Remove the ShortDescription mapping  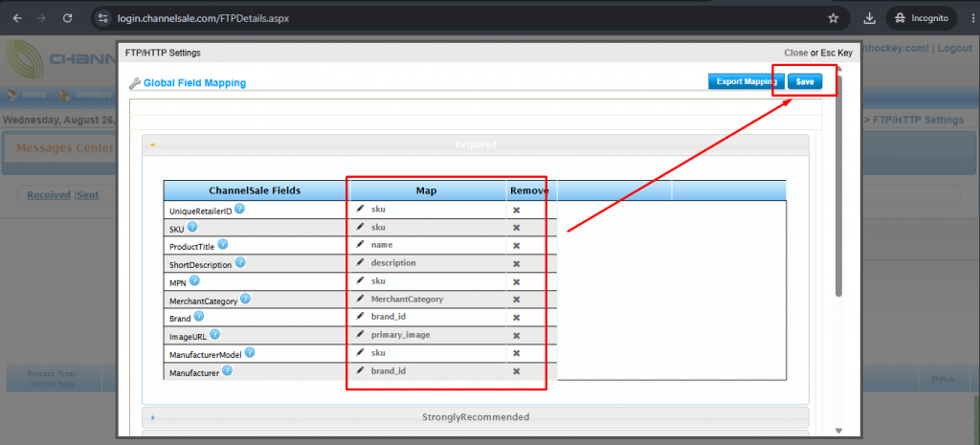pos(516,264)
